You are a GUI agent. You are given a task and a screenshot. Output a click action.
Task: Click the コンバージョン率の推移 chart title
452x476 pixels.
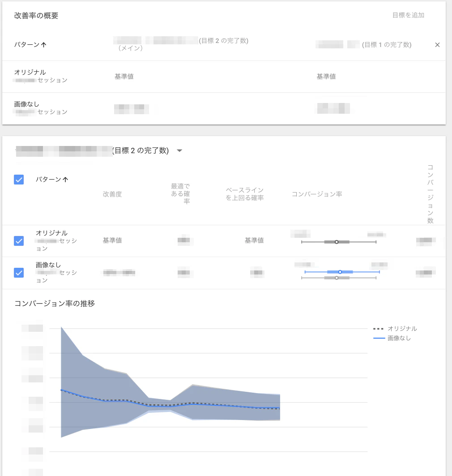click(x=55, y=304)
